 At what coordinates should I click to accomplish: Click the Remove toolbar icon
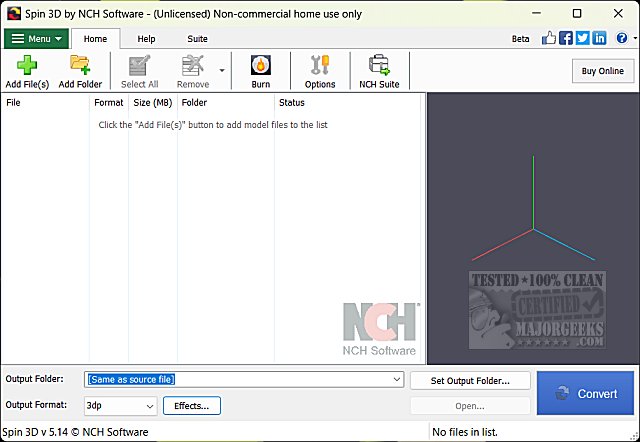193,65
